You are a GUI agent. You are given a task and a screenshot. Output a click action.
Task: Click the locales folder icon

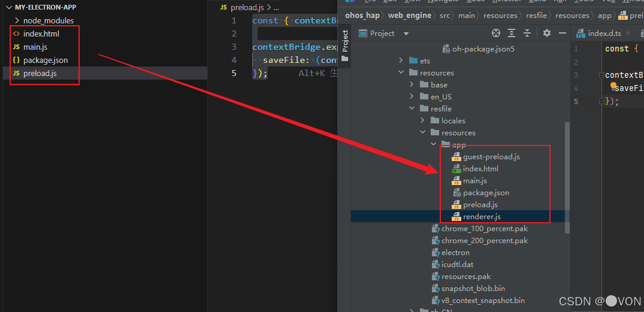click(x=435, y=121)
